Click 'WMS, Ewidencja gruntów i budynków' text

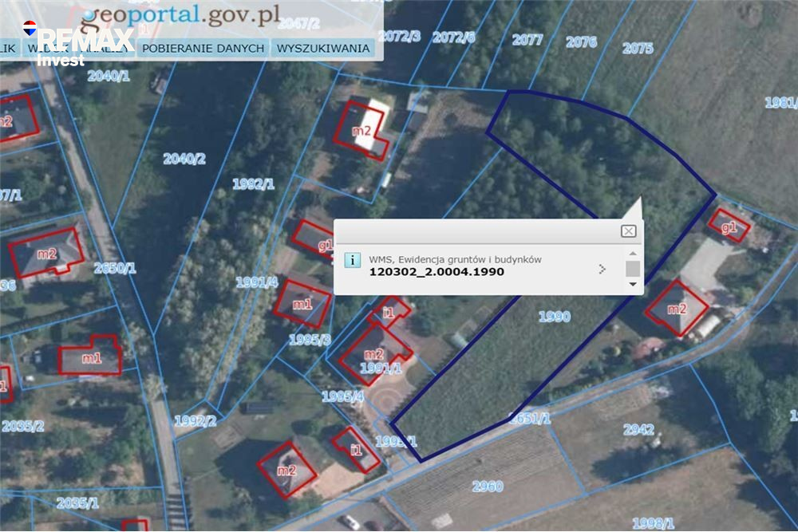(x=455, y=259)
